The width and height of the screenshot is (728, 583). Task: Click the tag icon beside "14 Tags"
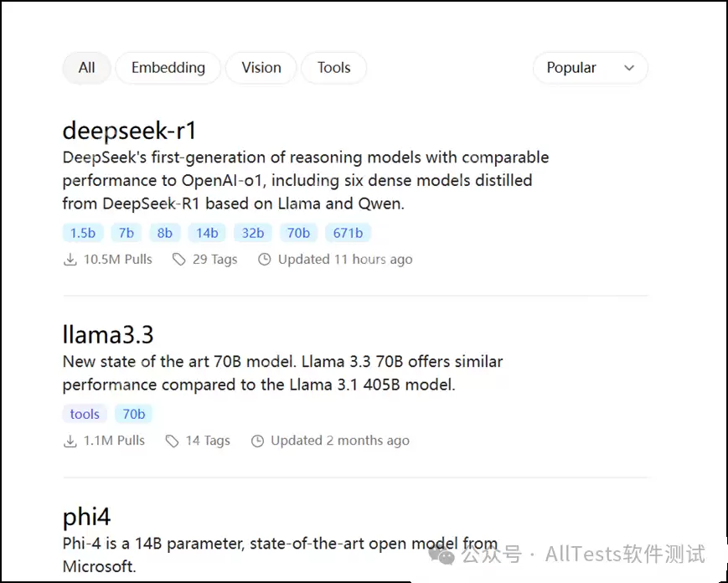pyautogui.click(x=173, y=441)
